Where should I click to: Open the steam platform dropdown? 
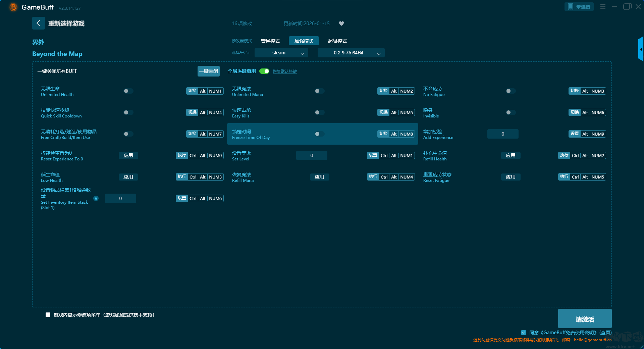(x=281, y=53)
